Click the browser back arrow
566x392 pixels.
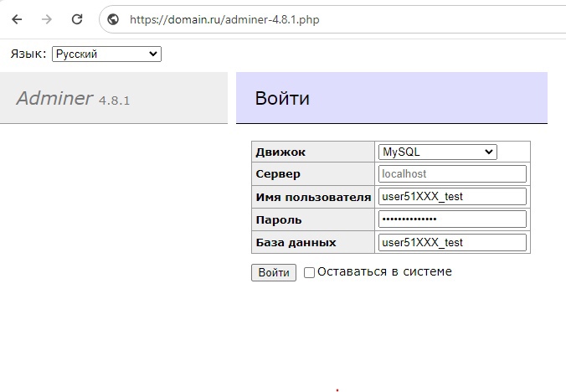click(18, 19)
